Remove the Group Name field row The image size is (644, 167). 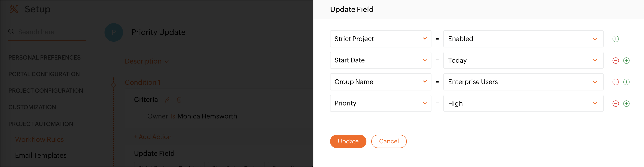616,82
